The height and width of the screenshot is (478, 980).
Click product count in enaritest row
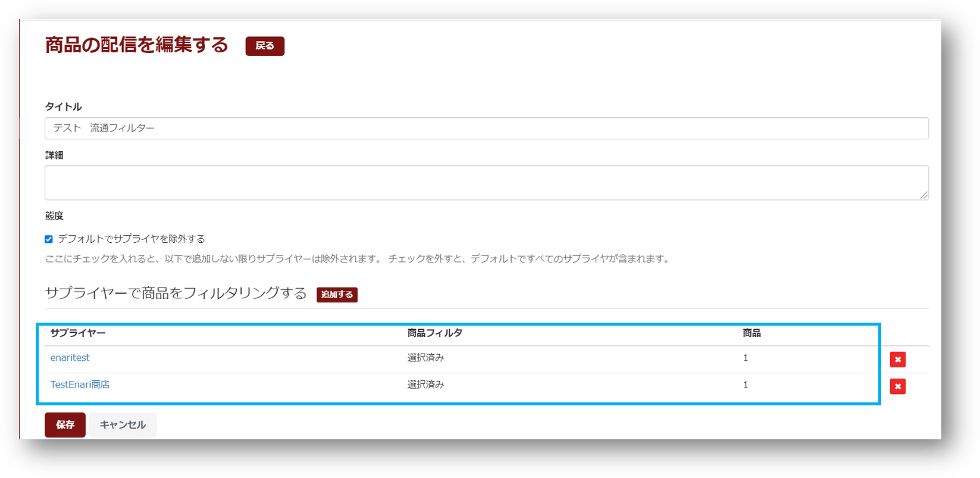tap(746, 358)
